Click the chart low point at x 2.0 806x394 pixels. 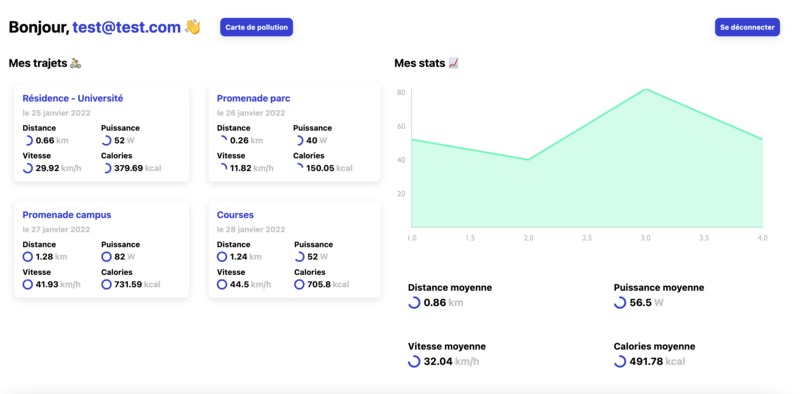click(x=528, y=159)
